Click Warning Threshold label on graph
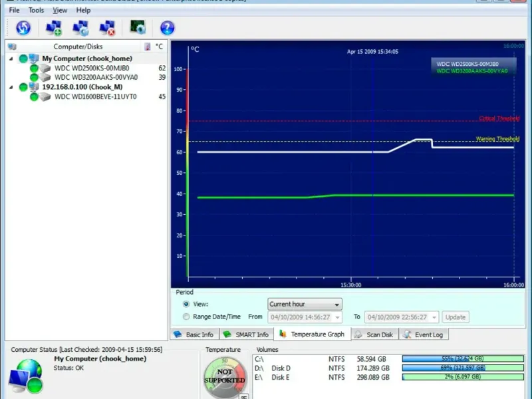This screenshot has height=399, width=532. coord(497,139)
